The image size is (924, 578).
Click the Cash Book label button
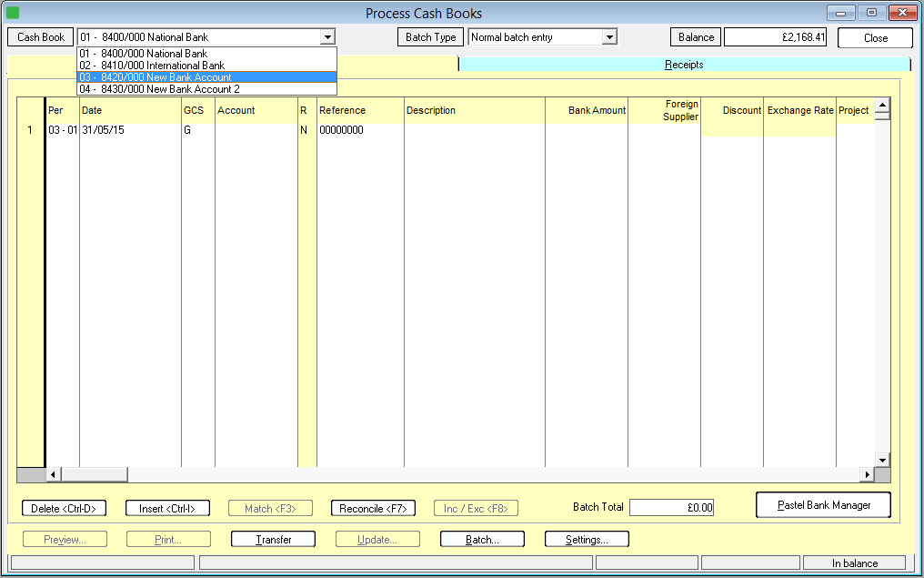41,37
